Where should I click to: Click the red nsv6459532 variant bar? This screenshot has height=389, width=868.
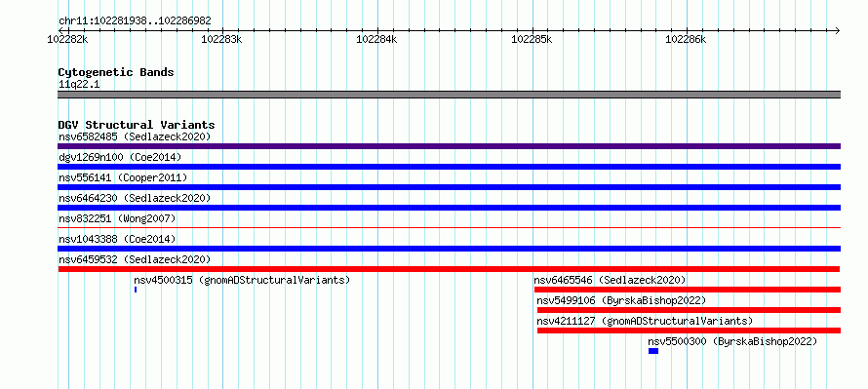coord(449,269)
